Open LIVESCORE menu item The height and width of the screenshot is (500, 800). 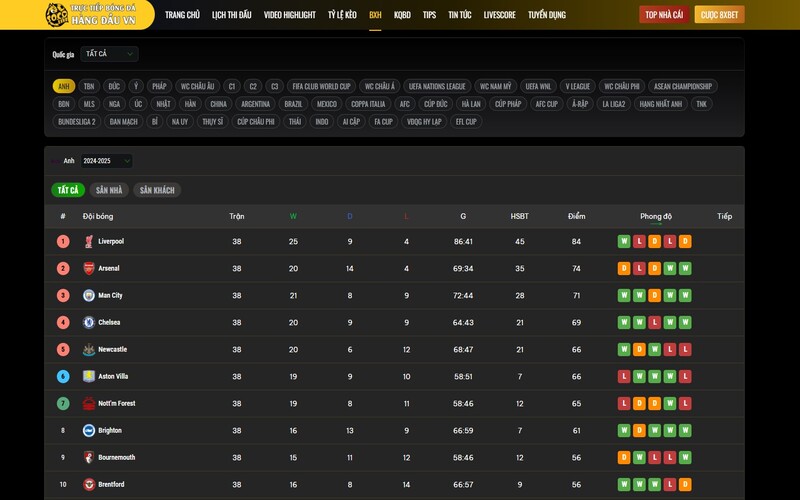click(499, 15)
